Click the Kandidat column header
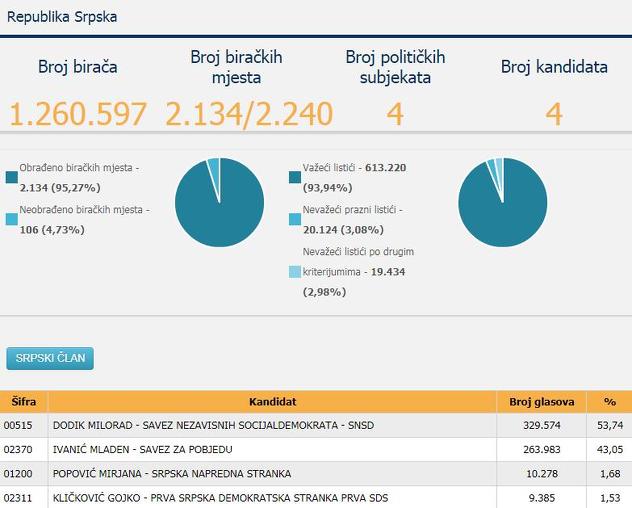632x508 pixels. click(272, 402)
